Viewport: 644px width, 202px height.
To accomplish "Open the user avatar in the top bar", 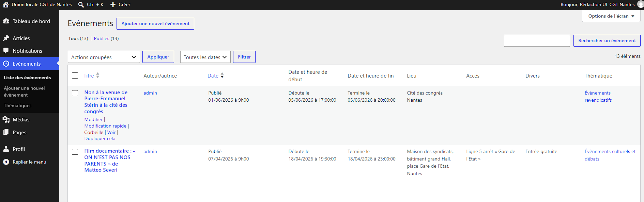I will click(x=640, y=4).
